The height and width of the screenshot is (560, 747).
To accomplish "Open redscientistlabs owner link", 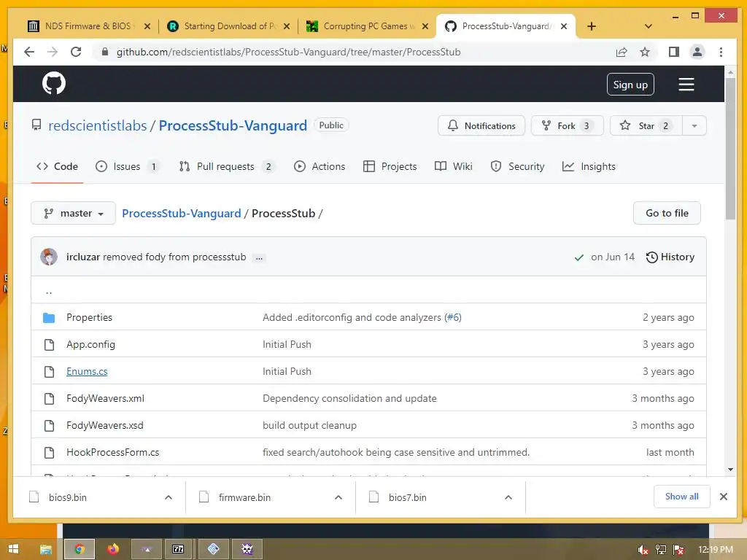I will click(97, 125).
